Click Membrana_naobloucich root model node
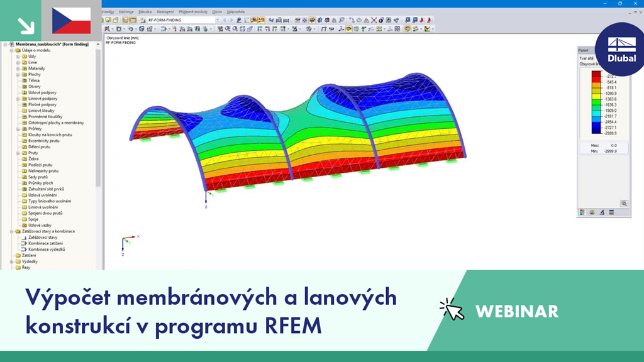The height and width of the screenshot is (362, 644). click(52, 45)
